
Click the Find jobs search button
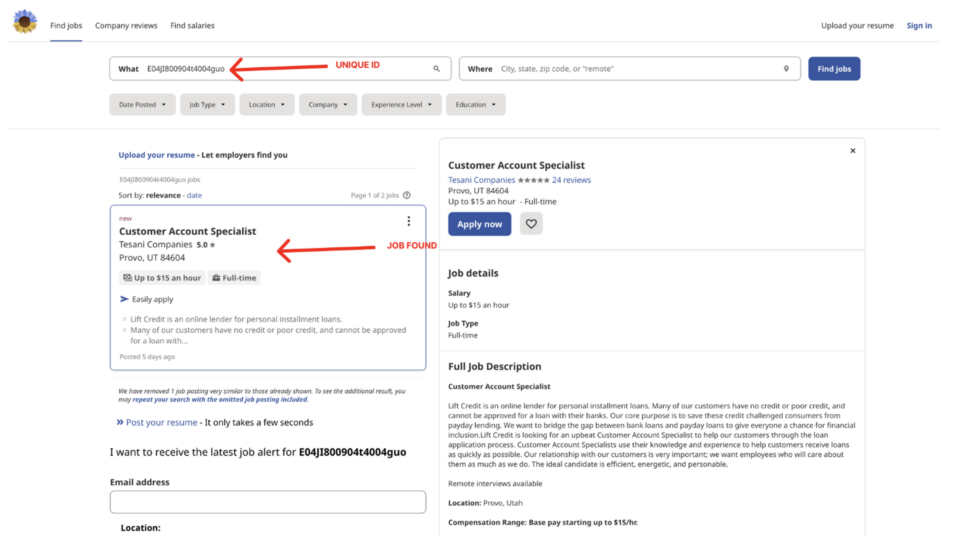pyautogui.click(x=834, y=69)
